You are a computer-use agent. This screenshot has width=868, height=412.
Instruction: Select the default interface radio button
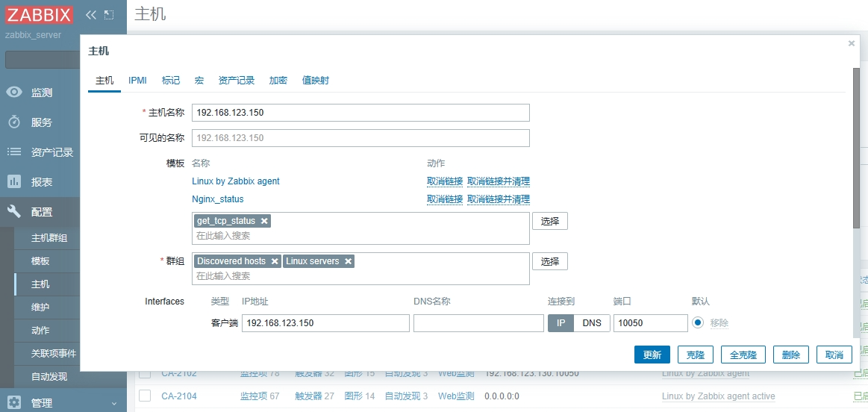698,322
